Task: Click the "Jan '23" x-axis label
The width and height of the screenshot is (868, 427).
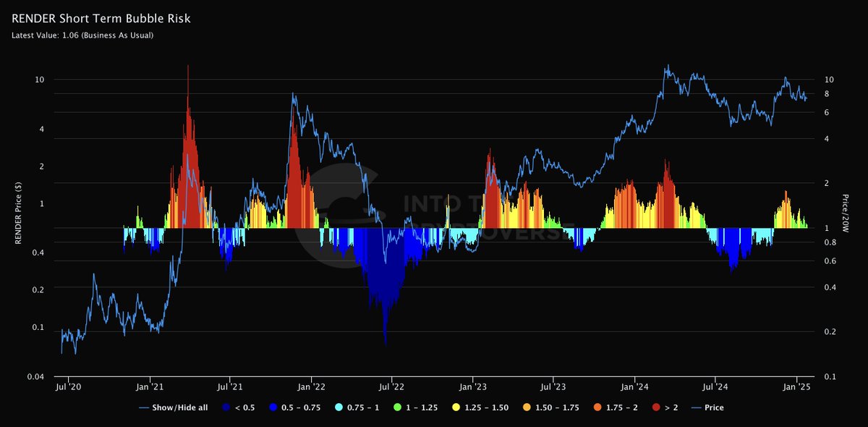Action: [x=472, y=388]
